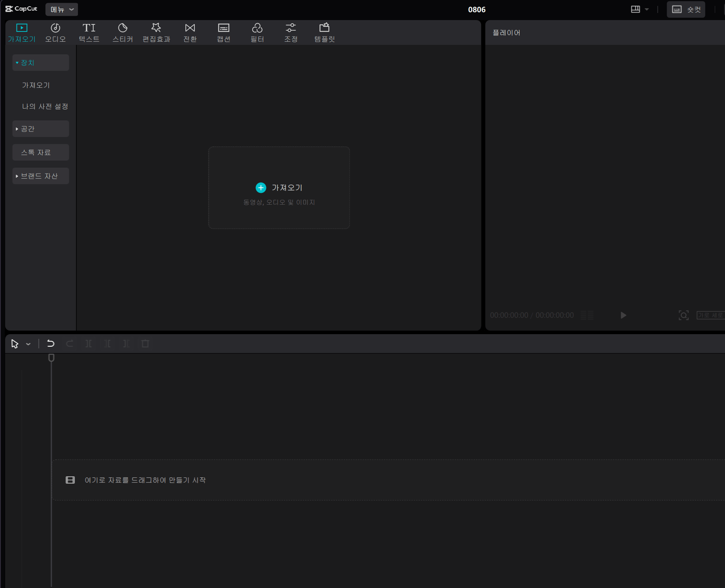This screenshot has width=725, height=588.
Task: Switch to the 나의 사전 설정 sidebar item
Action: 45,106
